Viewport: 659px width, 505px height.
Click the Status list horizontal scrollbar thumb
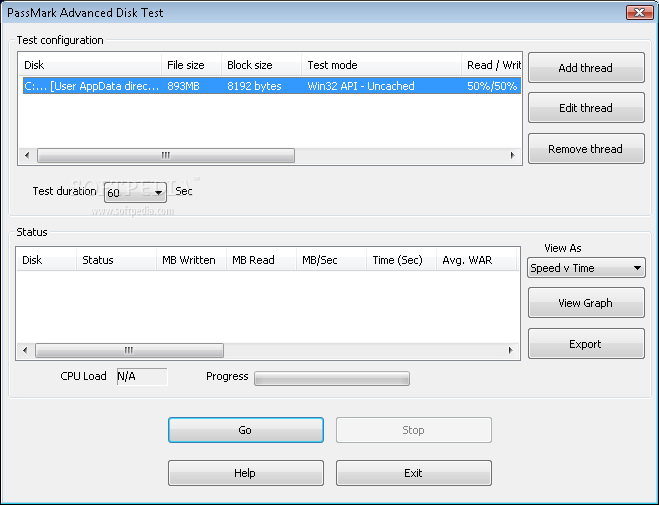point(129,350)
